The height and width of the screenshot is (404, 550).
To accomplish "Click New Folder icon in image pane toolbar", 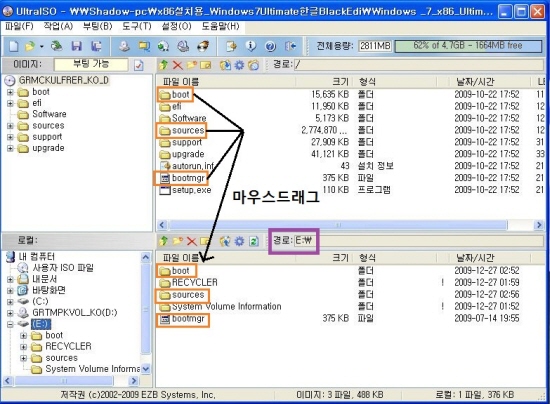I will (192, 65).
